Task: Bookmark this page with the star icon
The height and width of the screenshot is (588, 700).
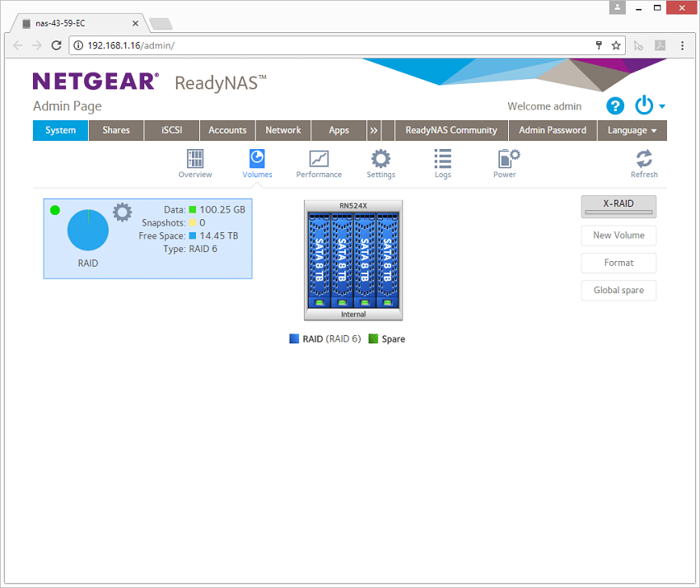Action: (x=616, y=45)
